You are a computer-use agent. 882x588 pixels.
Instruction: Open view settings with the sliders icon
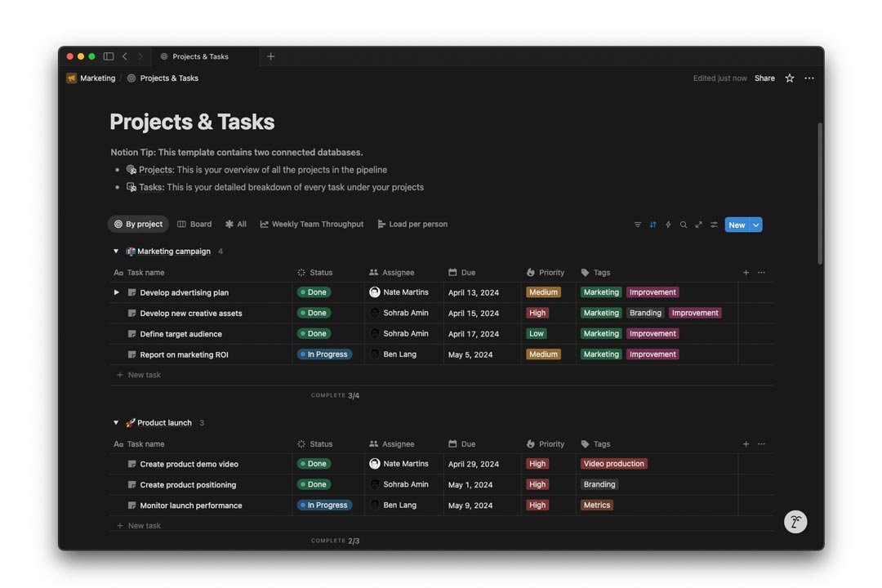tap(714, 224)
